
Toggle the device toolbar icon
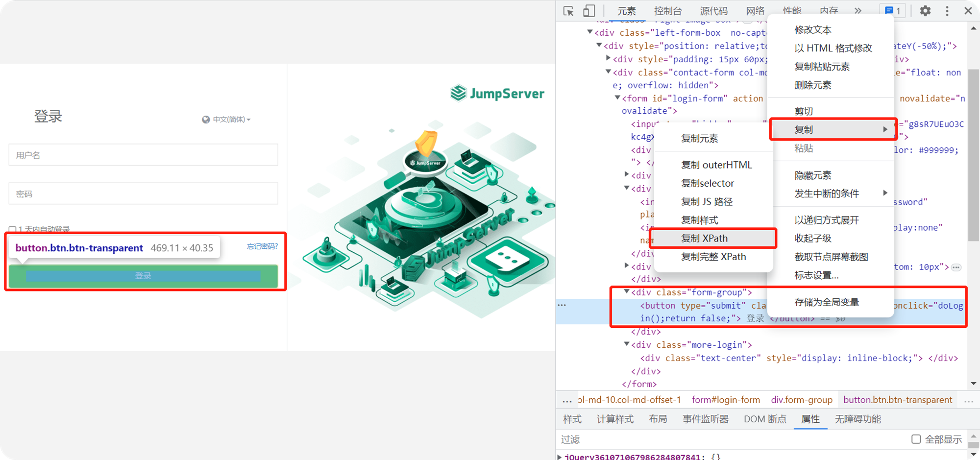pos(589,11)
